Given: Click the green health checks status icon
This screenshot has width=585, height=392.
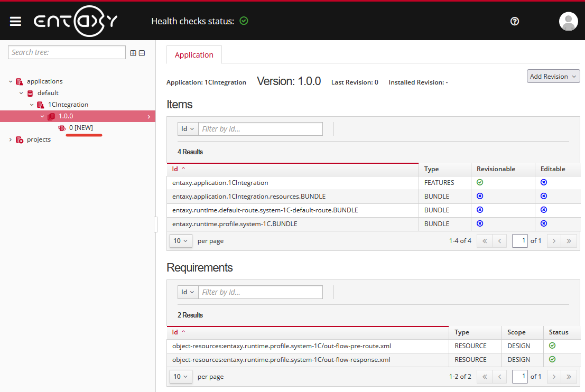Looking at the screenshot, I should (x=244, y=21).
